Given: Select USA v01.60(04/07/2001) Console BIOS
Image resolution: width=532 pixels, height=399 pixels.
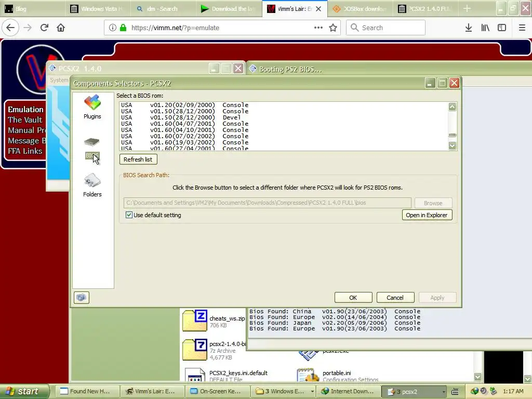Looking at the screenshot, I should click(184, 124).
